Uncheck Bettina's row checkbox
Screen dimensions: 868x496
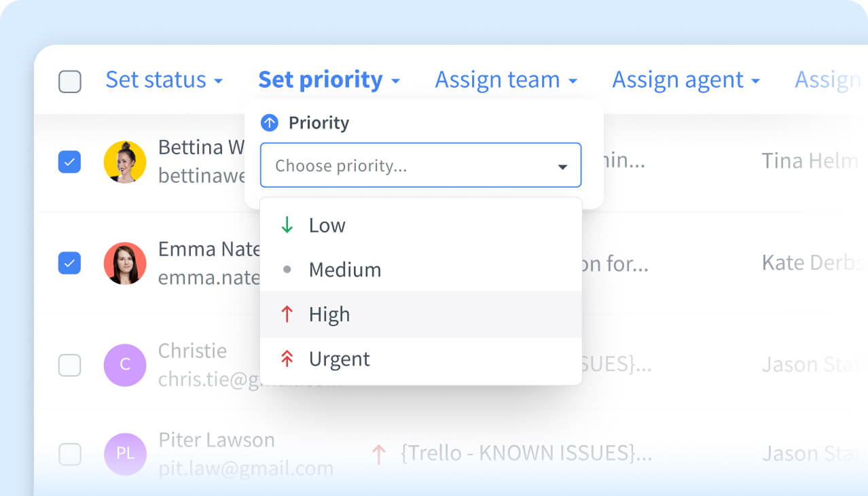[69, 162]
